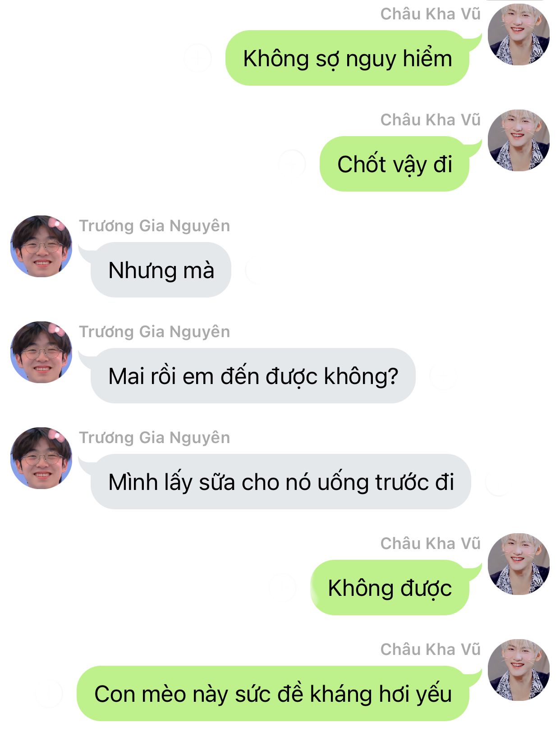Tap the avatar next to "Không được"
Viewport: 560px width, 741px height.
[x=519, y=564]
